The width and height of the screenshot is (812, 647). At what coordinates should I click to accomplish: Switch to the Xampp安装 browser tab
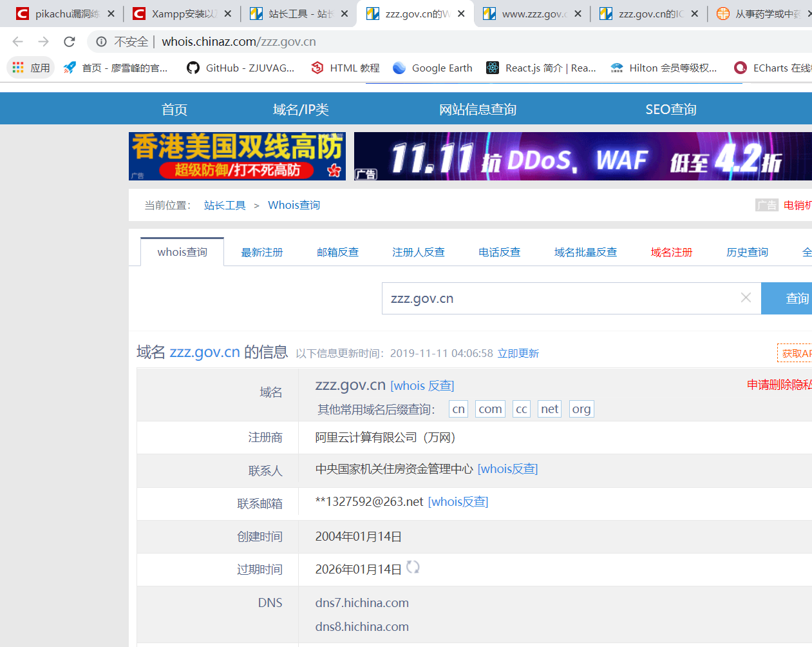175,14
